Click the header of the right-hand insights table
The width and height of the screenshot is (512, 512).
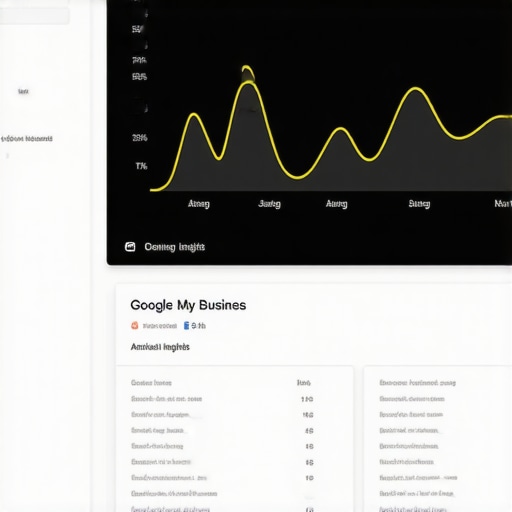417,383
